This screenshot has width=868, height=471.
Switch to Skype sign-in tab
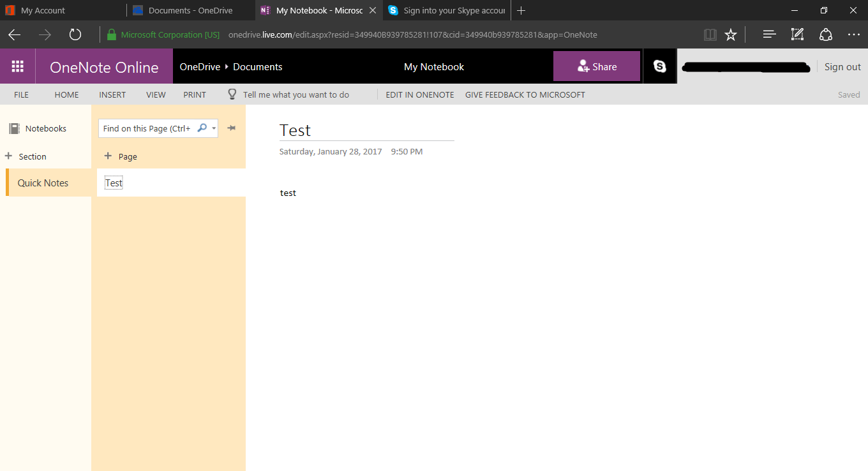pyautogui.click(x=447, y=10)
